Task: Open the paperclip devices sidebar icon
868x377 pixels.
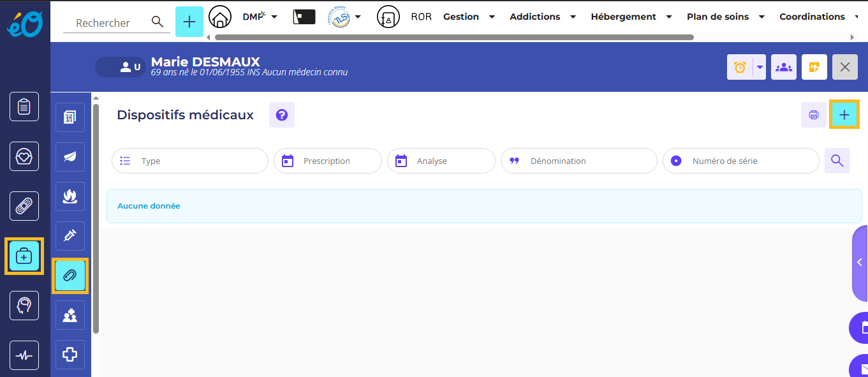Action: [70, 276]
